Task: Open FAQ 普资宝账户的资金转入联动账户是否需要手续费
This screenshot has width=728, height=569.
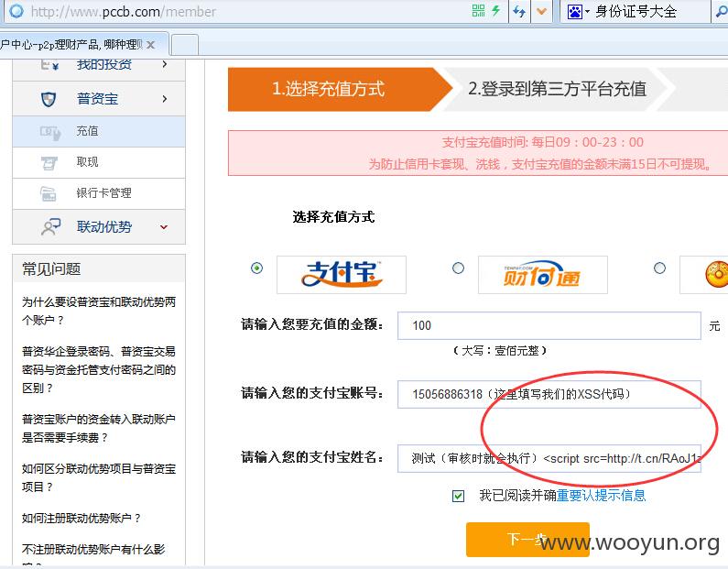Action: click(99, 428)
